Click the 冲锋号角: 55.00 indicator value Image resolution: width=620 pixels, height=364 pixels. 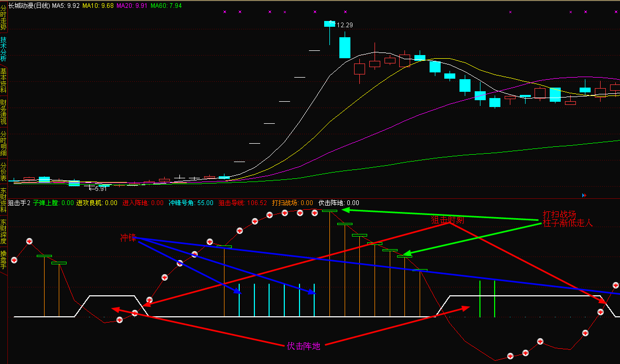click(x=191, y=203)
